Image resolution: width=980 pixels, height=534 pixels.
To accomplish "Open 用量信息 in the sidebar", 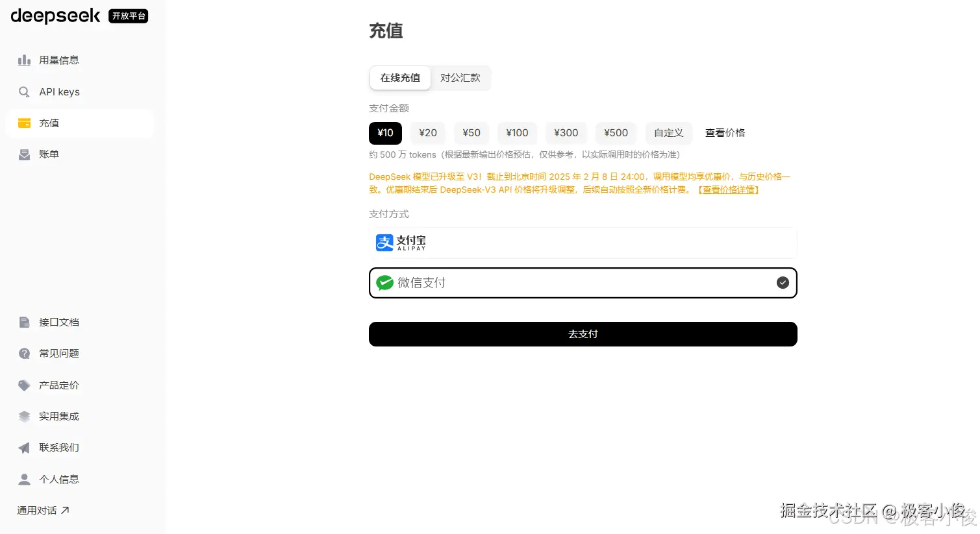I will (x=80, y=60).
